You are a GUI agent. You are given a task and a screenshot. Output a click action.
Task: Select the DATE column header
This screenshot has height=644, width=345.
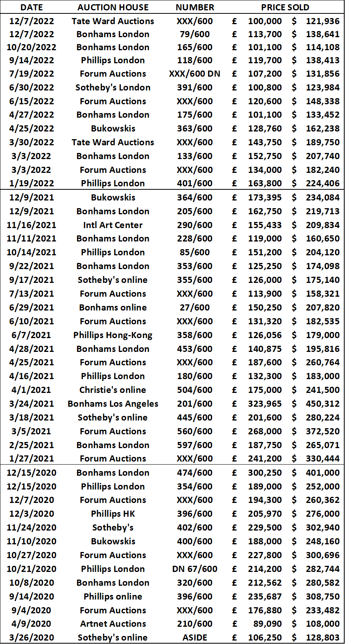point(31,7)
